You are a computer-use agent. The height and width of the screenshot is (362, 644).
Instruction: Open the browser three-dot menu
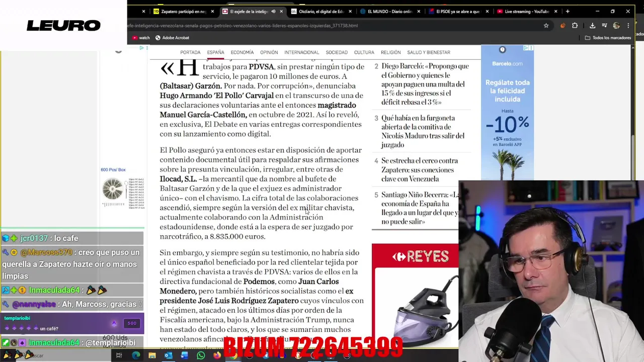point(628,26)
